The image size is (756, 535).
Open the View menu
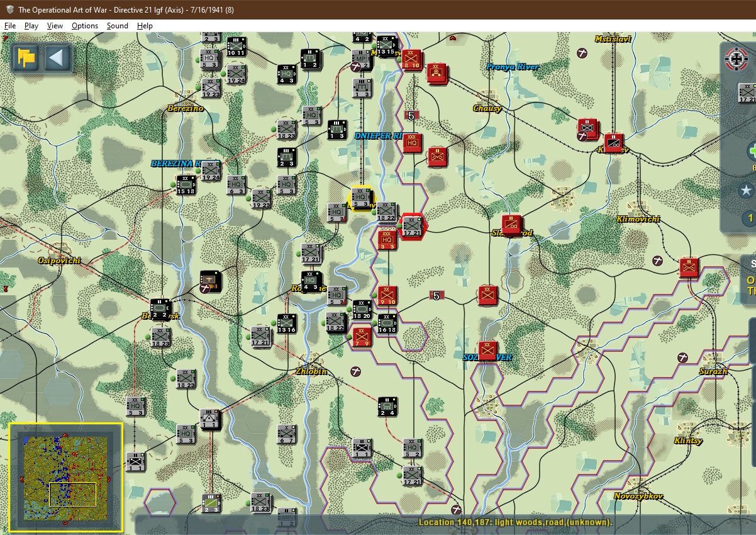pos(55,26)
